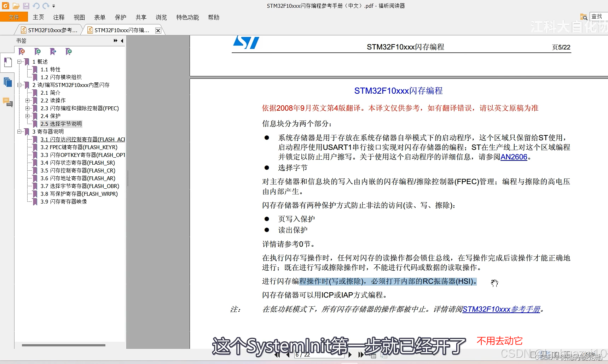608x364 pixels.
Task: Select bookmark 2.5 选择字节说明
Action: [x=61, y=124]
